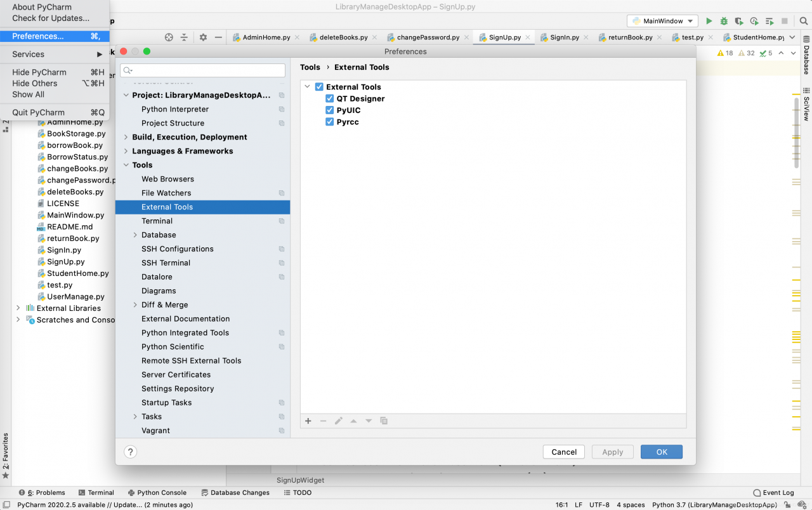Go to previous highlighted error arrow
This screenshot has height=510, width=812.
point(781,53)
